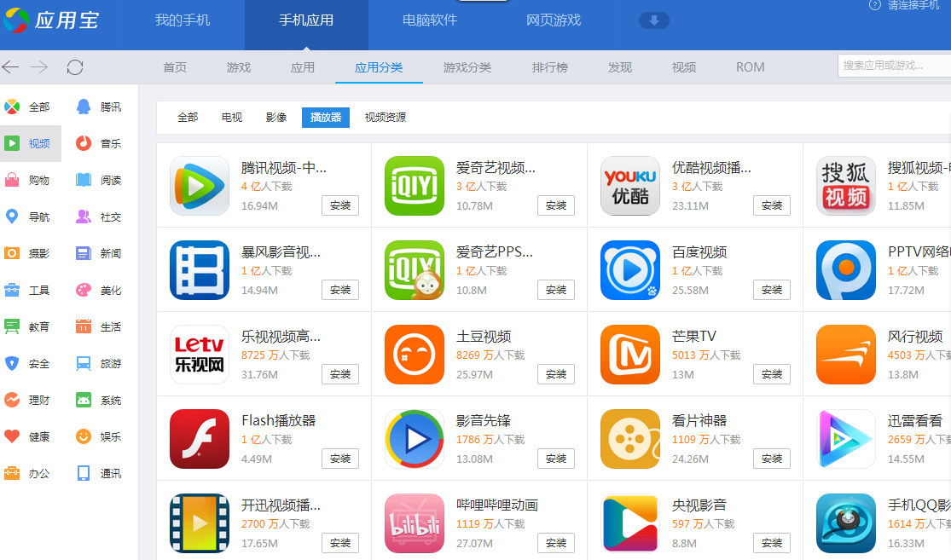This screenshot has height=560, width=951.
Task: Open the 爱奇艺PPS app icon
Action: pos(415,270)
